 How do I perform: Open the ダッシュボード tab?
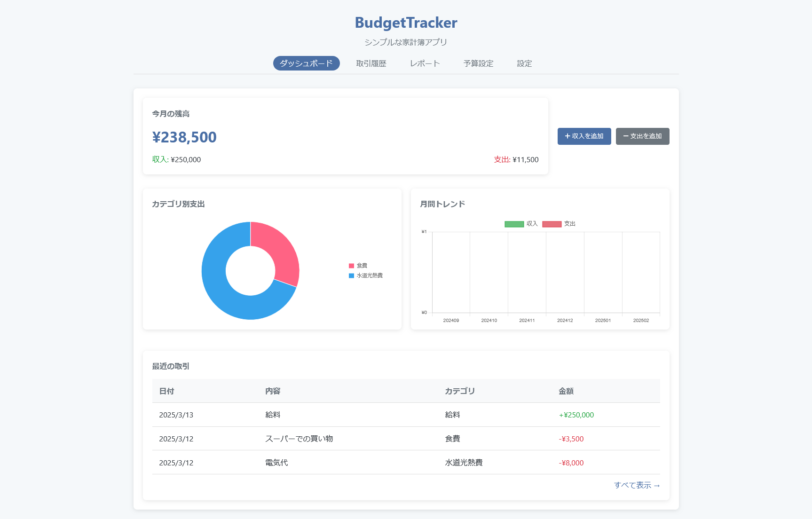(306, 63)
